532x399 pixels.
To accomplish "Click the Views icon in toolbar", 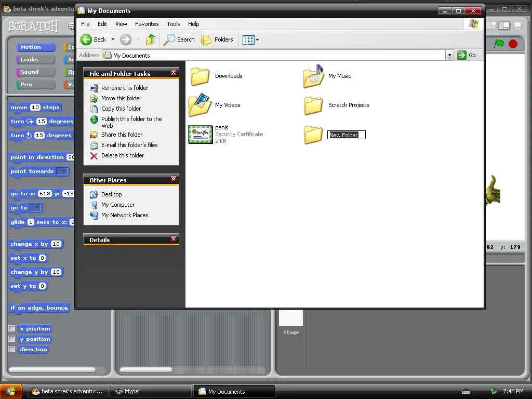I will click(x=248, y=39).
